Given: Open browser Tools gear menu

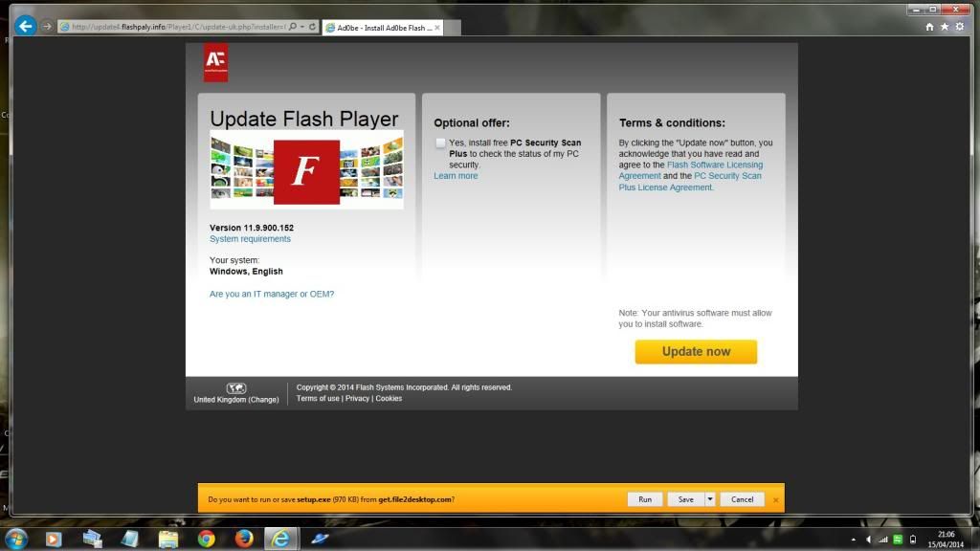Looking at the screenshot, I should pos(960,27).
